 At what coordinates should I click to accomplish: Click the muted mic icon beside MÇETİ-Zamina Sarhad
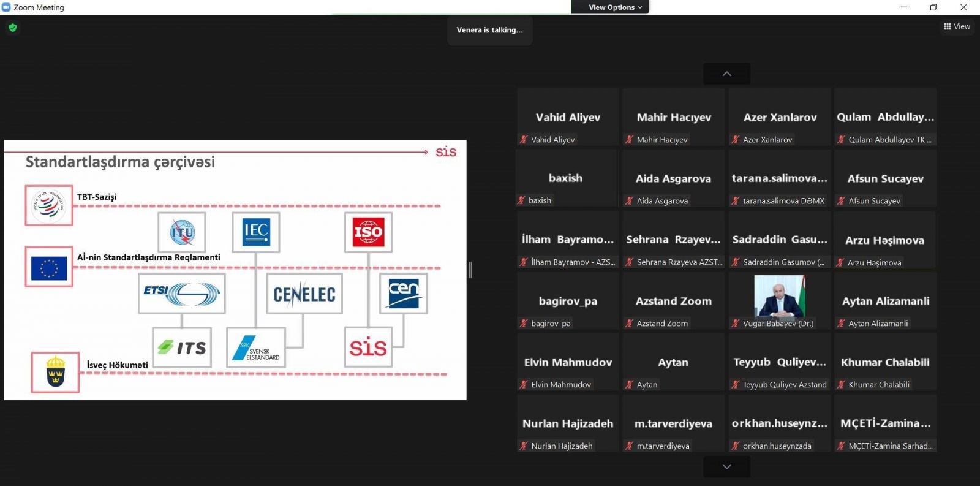(x=841, y=446)
